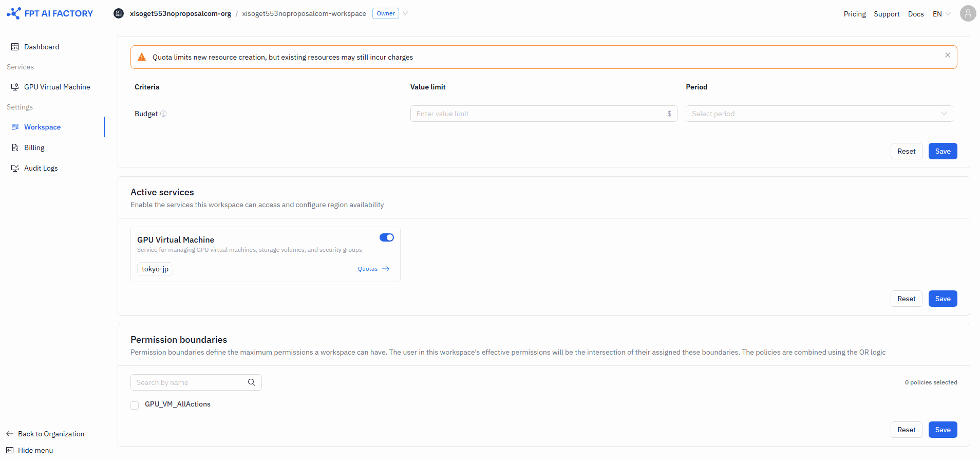Open the Billing page
Viewport: 980px width, 461px height.
pos(34,147)
